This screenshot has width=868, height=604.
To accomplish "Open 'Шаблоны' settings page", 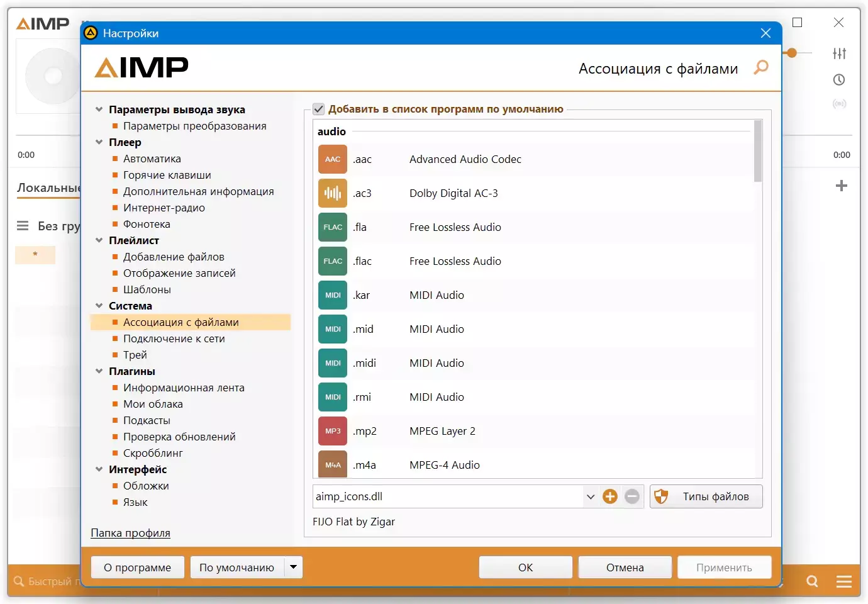I will (147, 289).
